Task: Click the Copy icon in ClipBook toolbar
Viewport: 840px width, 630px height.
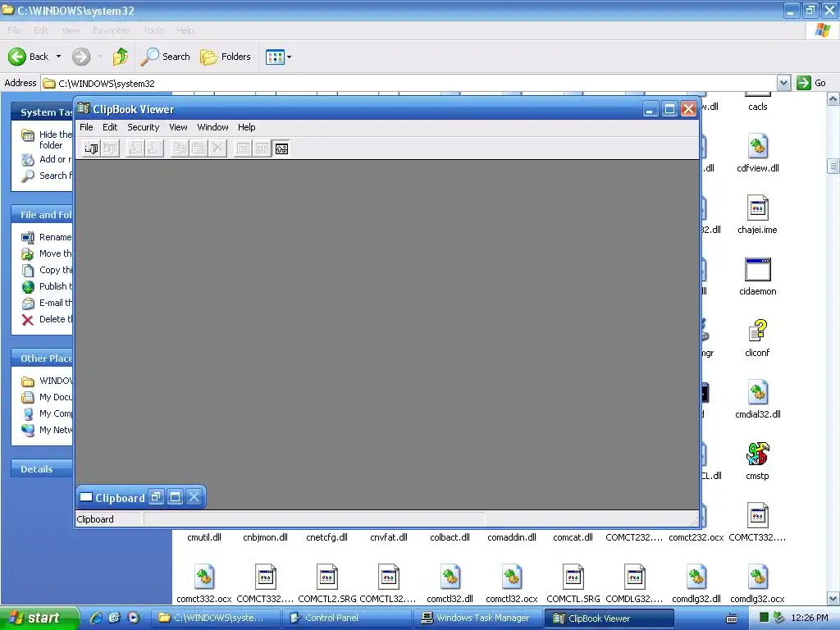Action: tap(180, 148)
